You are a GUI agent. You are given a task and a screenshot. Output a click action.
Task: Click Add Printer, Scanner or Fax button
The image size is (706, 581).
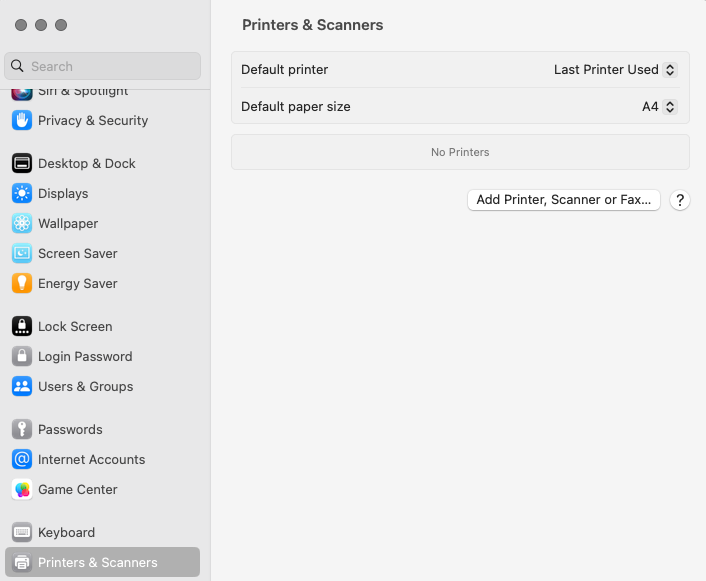pyautogui.click(x=563, y=200)
